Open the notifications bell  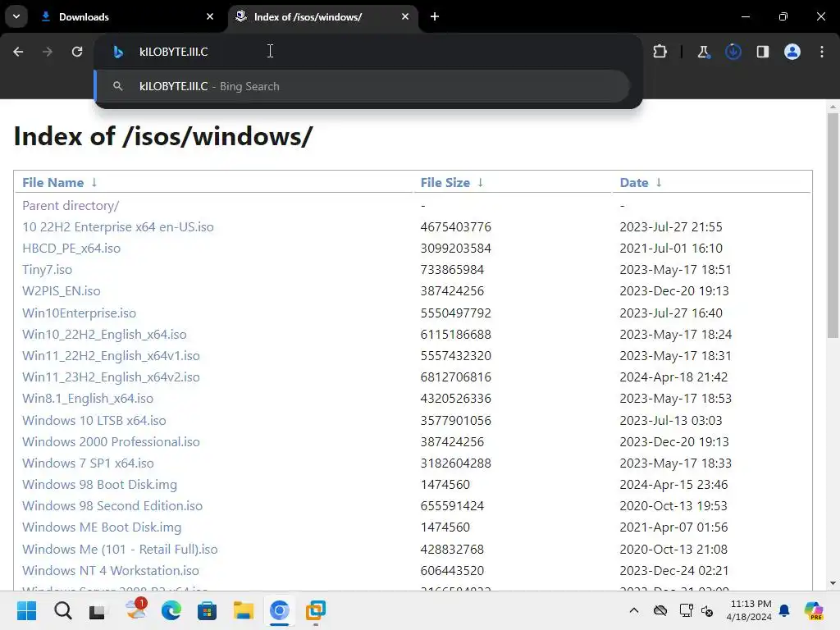(784, 610)
